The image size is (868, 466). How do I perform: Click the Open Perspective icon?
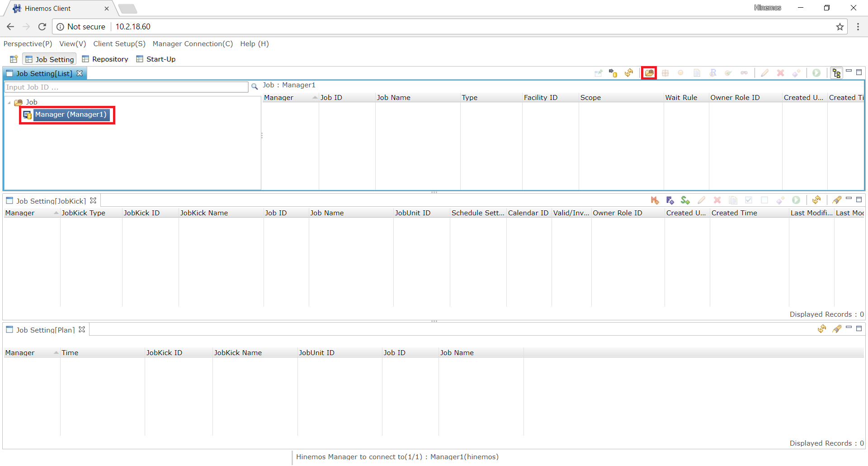click(14, 59)
